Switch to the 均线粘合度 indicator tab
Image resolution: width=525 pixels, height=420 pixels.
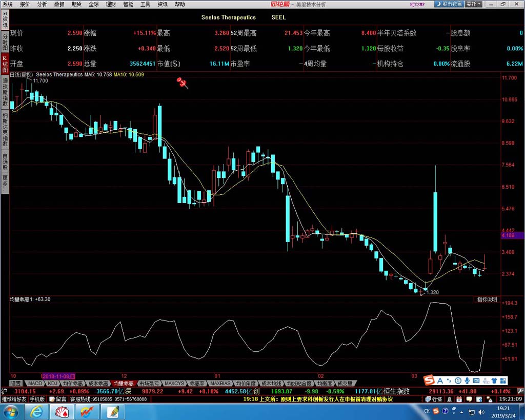click(299, 384)
